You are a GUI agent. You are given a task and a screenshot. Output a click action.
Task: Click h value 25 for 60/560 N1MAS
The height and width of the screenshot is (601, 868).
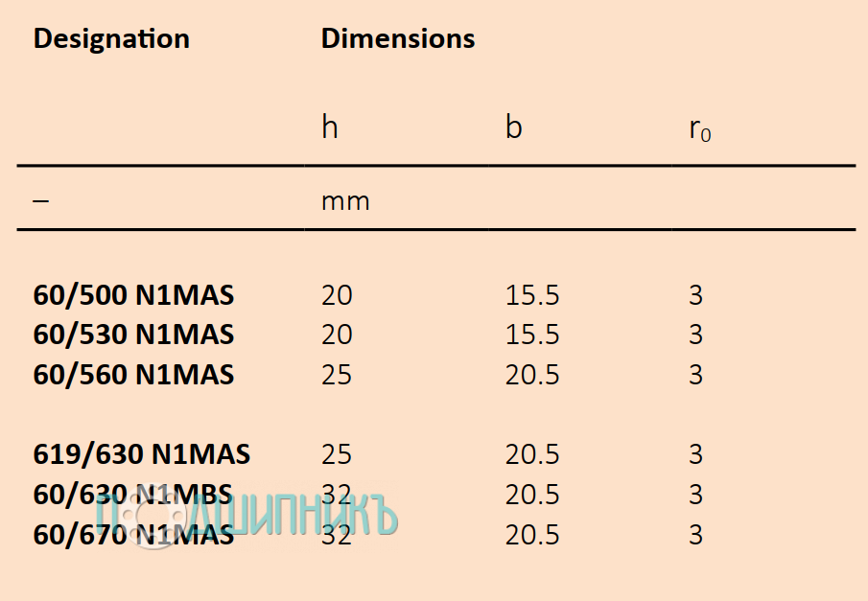pyautogui.click(x=337, y=374)
